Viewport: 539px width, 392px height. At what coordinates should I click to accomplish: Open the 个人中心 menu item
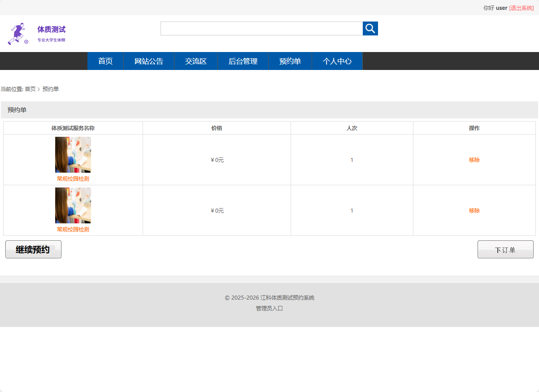click(337, 61)
